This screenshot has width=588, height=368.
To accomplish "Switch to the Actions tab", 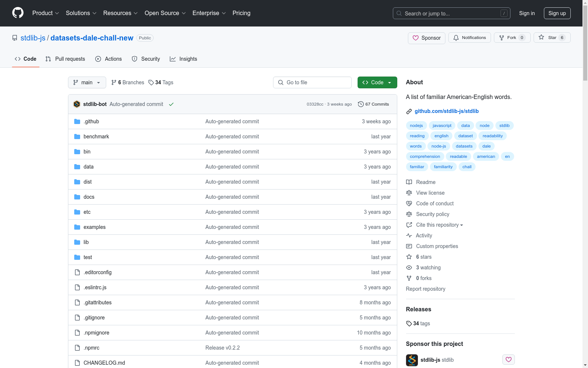I will coord(108,59).
